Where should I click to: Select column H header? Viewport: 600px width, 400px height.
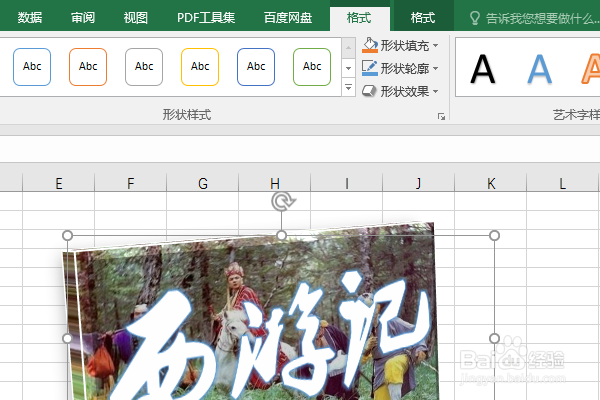(274, 183)
